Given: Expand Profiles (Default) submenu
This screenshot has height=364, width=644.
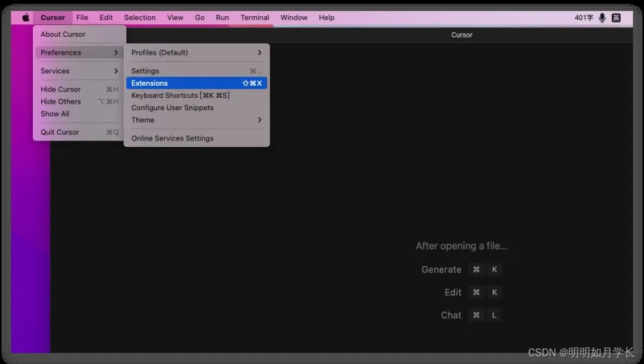Looking at the screenshot, I should pos(196,53).
